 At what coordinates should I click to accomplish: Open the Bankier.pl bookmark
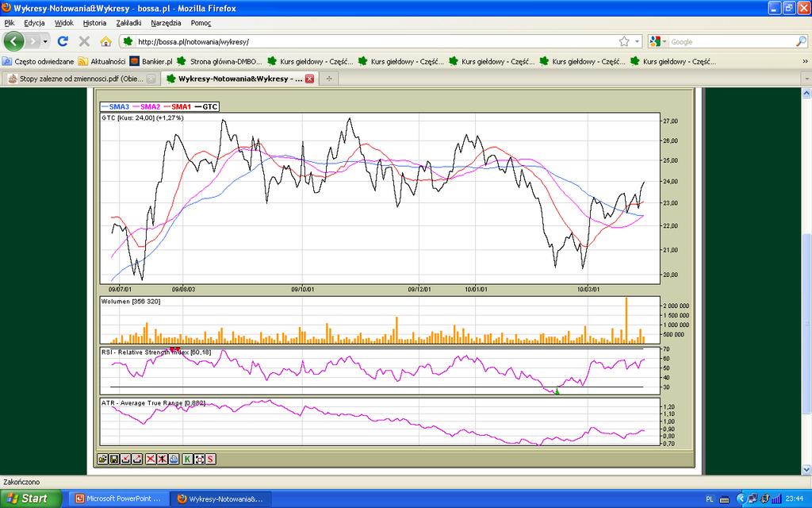tap(151, 61)
